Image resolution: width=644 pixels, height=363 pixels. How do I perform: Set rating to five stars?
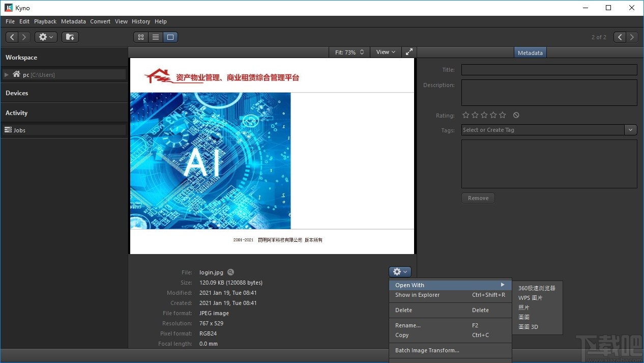coord(503,115)
